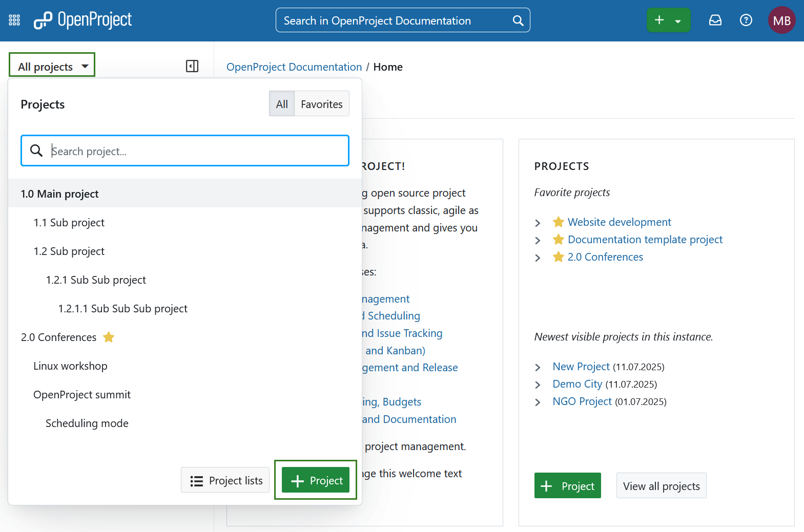Select Scheduling mode project
Screen dimensions: 804x532
(x=185, y=423)
